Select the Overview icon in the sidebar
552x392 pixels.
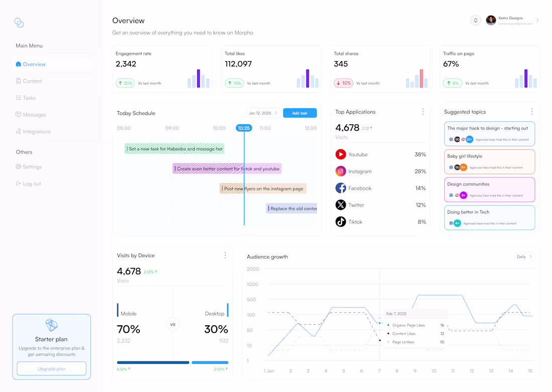coord(20,64)
